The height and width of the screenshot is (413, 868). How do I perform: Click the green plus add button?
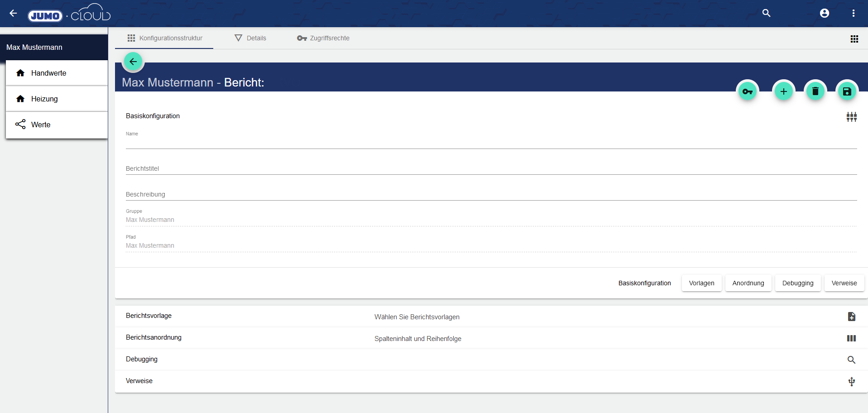pyautogui.click(x=783, y=91)
